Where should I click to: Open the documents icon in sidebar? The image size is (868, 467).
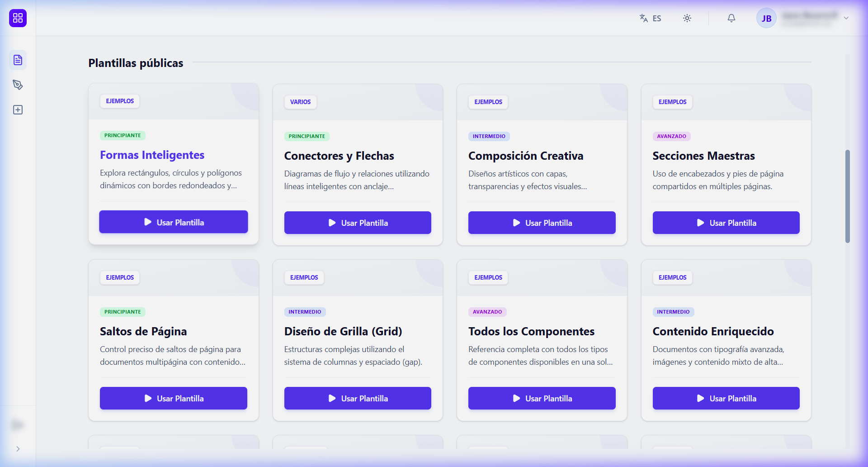(x=18, y=60)
